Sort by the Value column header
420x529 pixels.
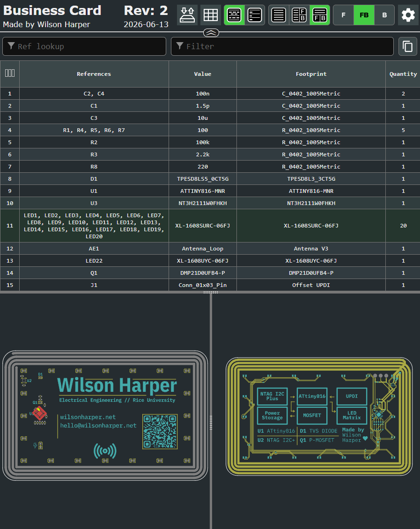(x=203, y=74)
